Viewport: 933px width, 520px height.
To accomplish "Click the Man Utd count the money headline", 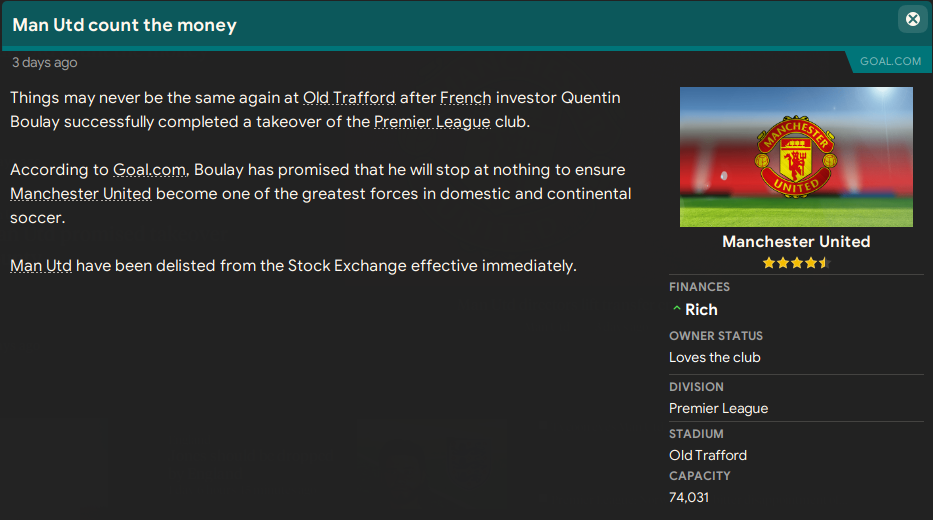I will tap(124, 25).
